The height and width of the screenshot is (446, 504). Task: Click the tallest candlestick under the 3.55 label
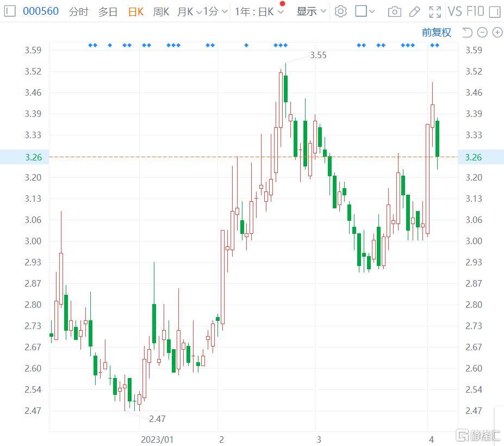pyautogui.click(x=286, y=89)
